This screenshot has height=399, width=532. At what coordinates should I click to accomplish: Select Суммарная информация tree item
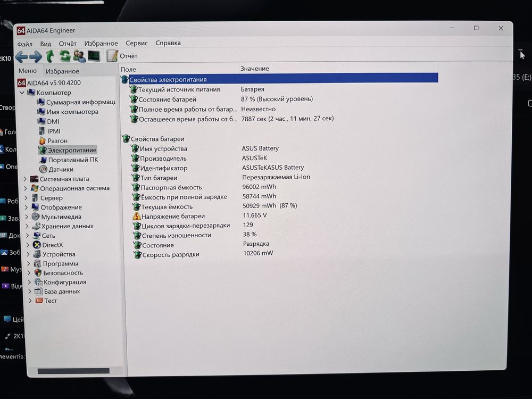pos(76,102)
